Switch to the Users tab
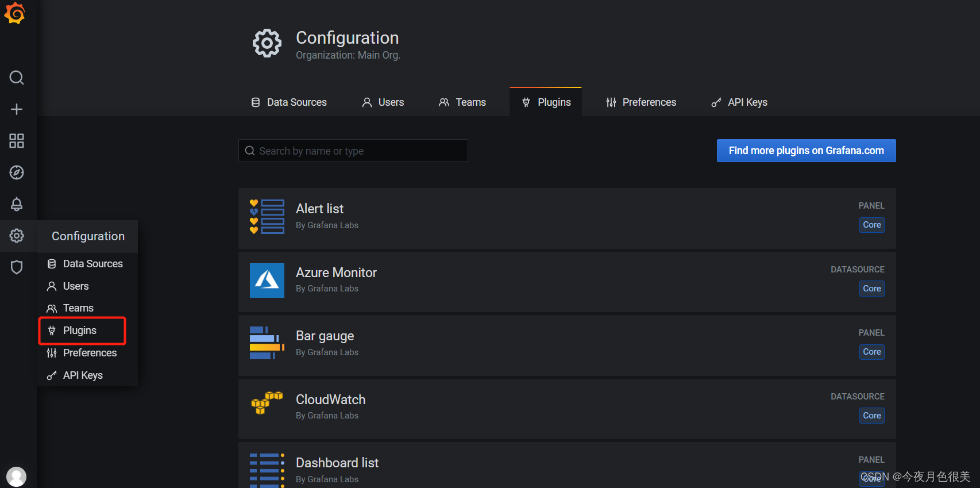 click(x=383, y=102)
